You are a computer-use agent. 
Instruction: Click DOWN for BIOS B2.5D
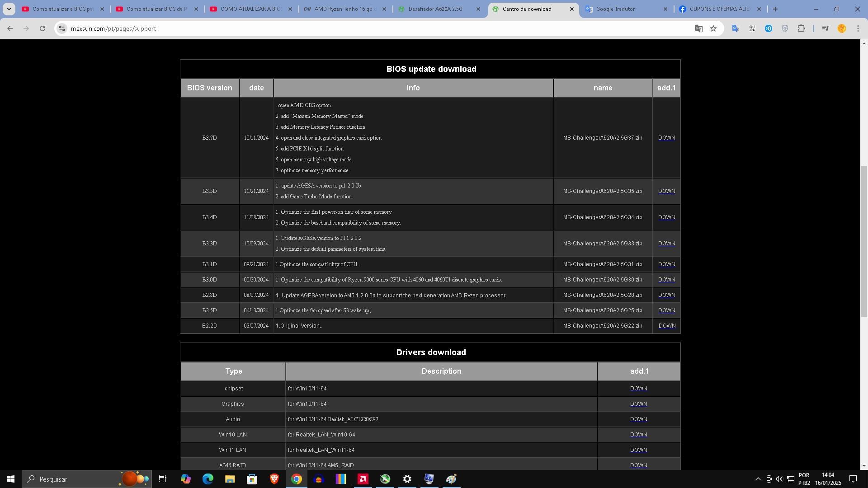point(666,310)
